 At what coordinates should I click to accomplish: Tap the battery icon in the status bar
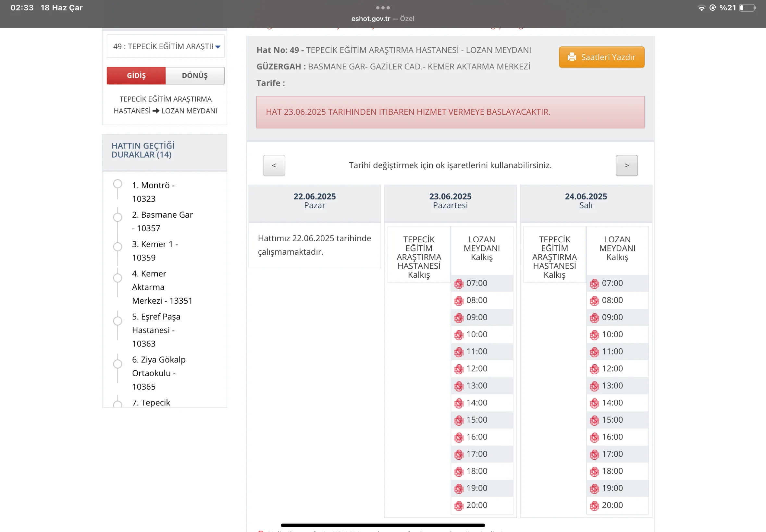[x=747, y=8]
